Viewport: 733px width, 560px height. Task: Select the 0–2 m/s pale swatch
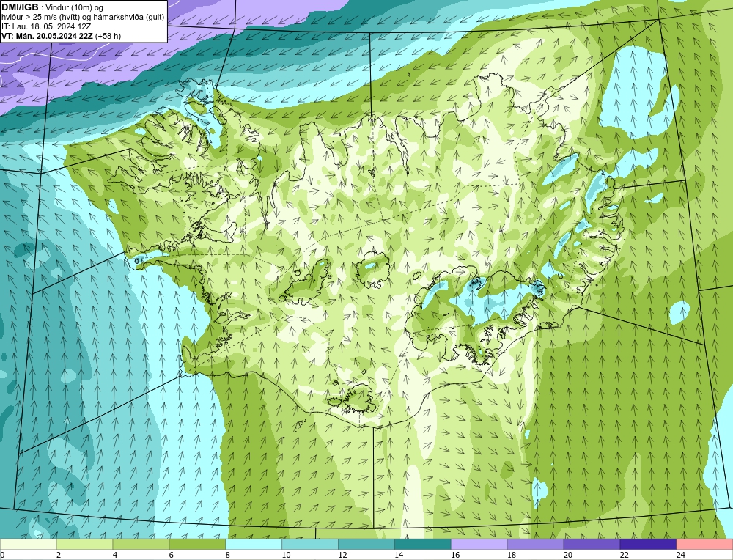point(28,544)
